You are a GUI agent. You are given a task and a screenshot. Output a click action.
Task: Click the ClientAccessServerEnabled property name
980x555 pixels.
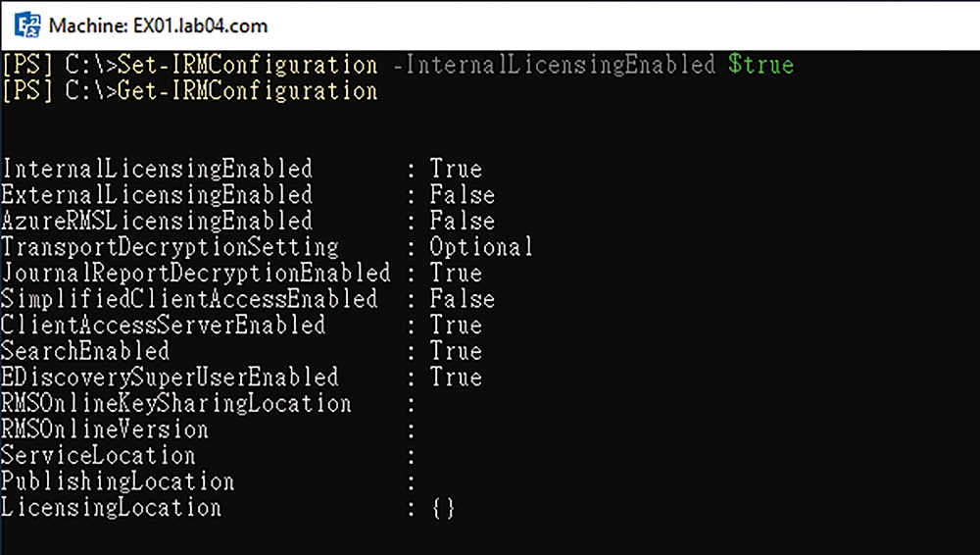(x=163, y=326)
